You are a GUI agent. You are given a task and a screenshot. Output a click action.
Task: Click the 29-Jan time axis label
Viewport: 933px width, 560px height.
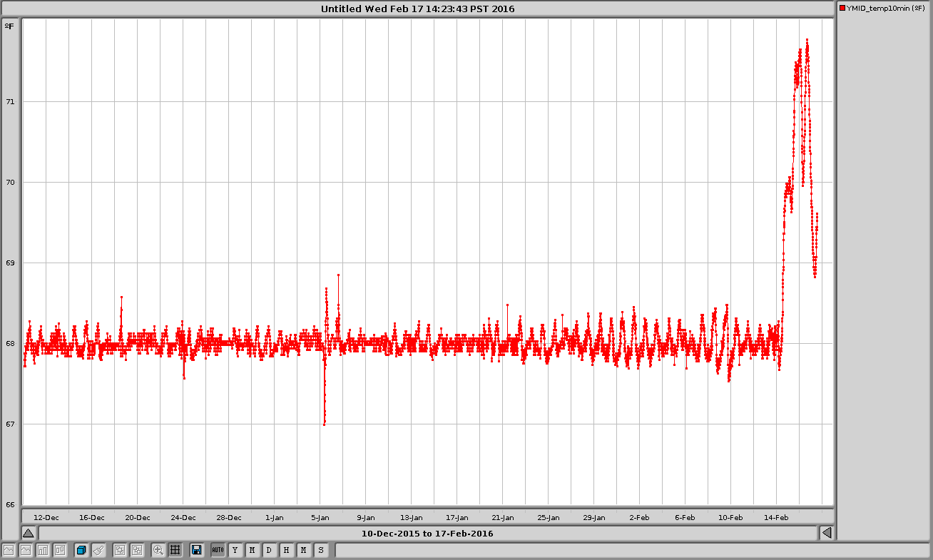click(x=594, y=517)
